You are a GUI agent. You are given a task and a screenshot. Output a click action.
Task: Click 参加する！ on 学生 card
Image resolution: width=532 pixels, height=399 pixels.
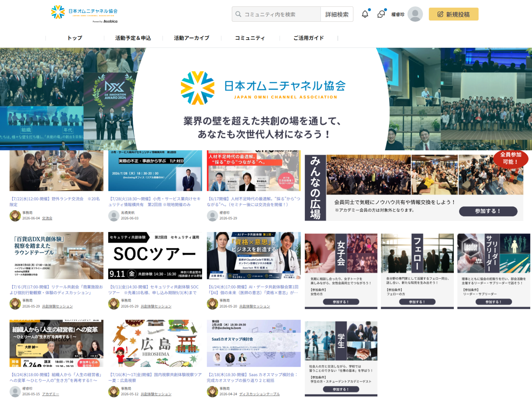[341, 389]
